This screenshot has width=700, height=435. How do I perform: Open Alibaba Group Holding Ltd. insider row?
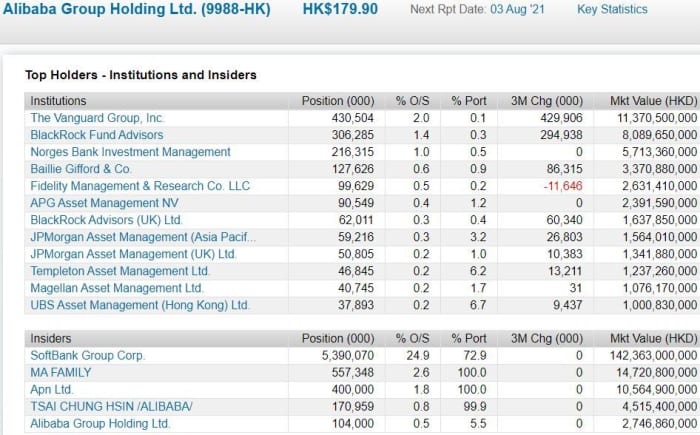(100, 423)
